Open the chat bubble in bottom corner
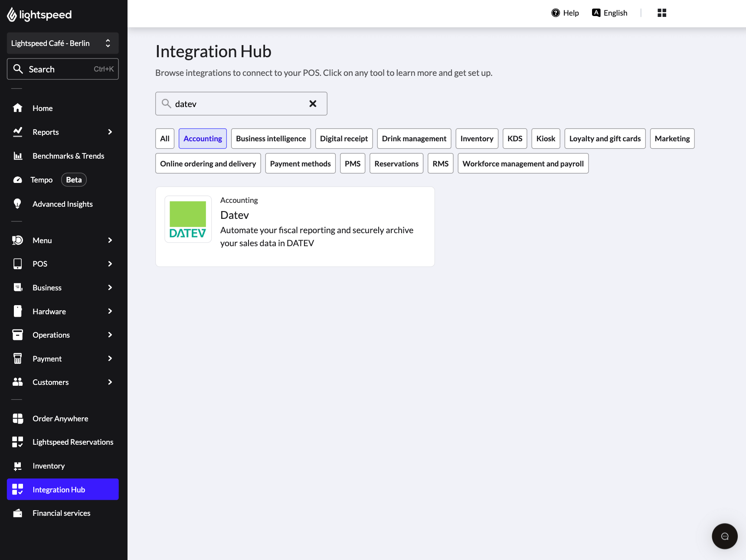The width and height of the screenshot is (746, 560). click(x=724, y=536)
